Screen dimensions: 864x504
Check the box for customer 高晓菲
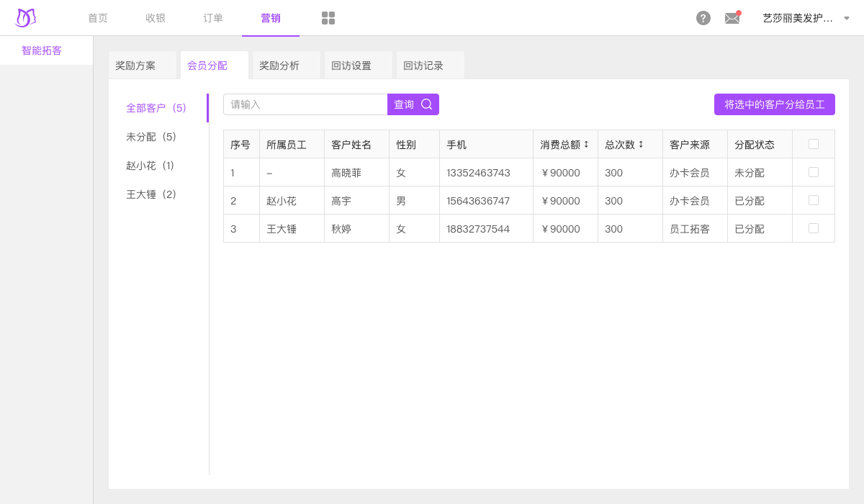(x=814, y=172)
